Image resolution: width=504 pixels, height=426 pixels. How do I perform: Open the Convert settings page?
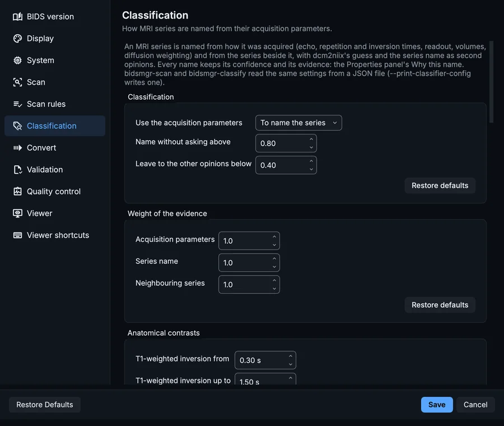click(55, 147)
